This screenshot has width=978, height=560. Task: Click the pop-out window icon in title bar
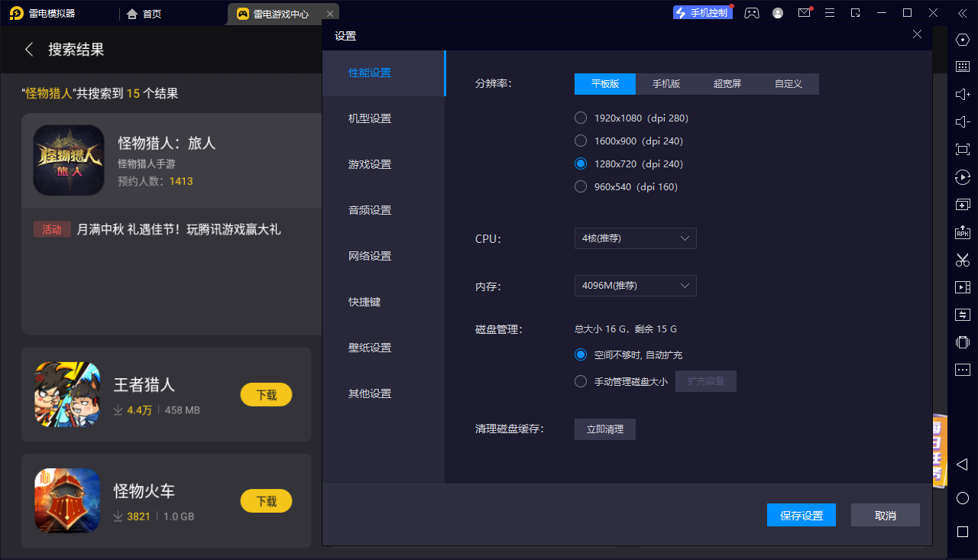click(856, 13)
